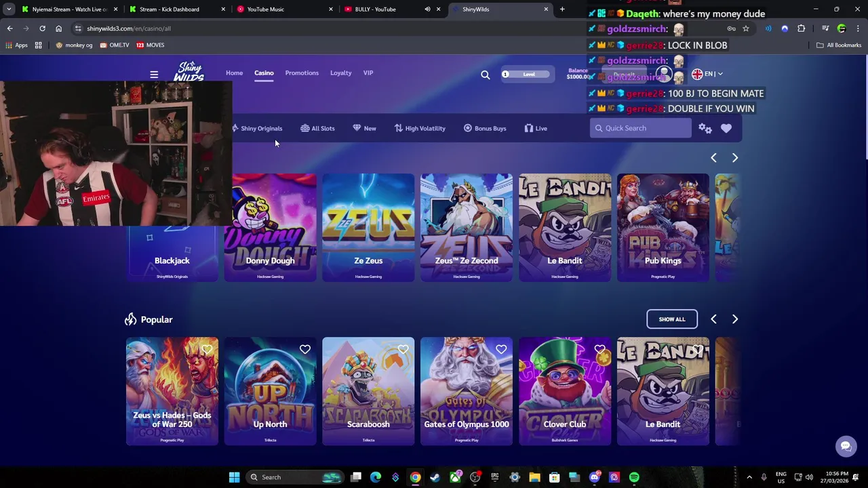The width and height of the screenshot is (868, 488).
Task: Bookmark this page with star icon
Action: (746, 28)
